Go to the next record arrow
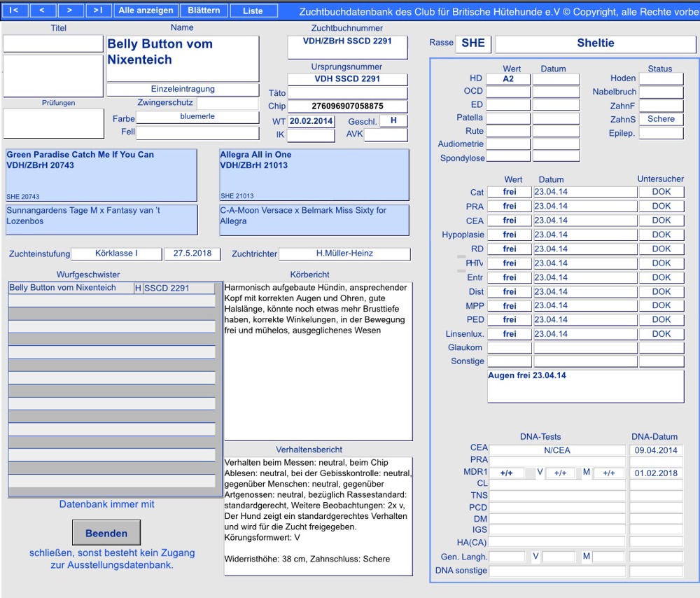 tap(70, 11)
